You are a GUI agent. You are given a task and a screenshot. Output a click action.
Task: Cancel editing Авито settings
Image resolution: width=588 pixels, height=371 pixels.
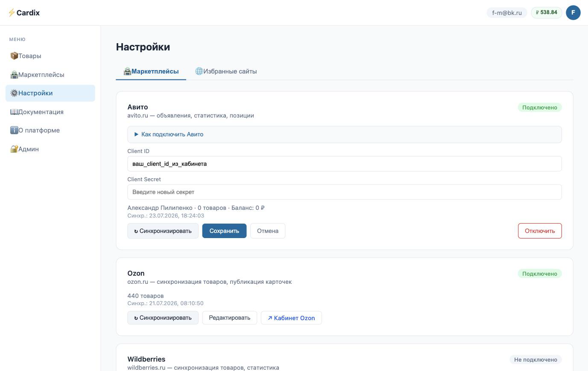tap(268, 231)
